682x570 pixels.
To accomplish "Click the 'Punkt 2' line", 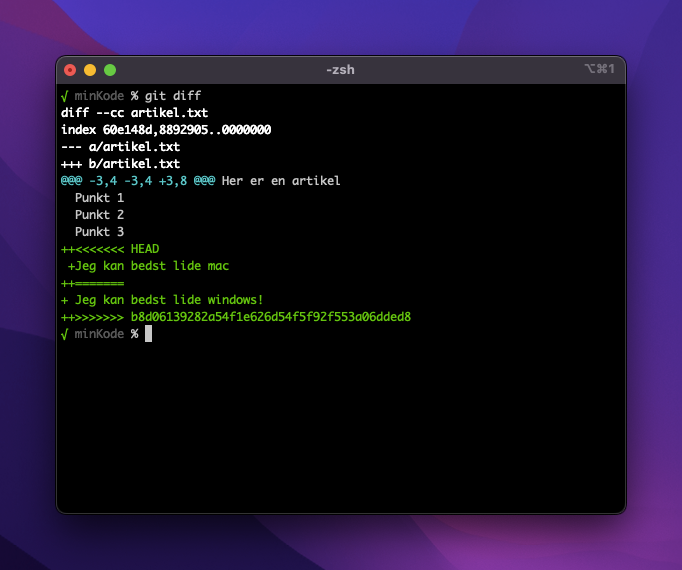I will tap(100, 215).
